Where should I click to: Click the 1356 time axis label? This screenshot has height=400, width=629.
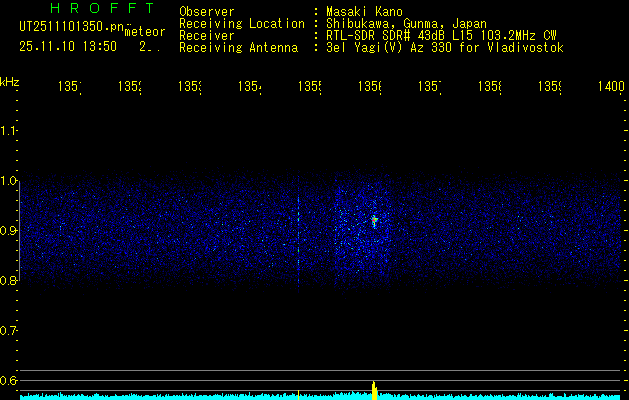[x=369, y=86]
